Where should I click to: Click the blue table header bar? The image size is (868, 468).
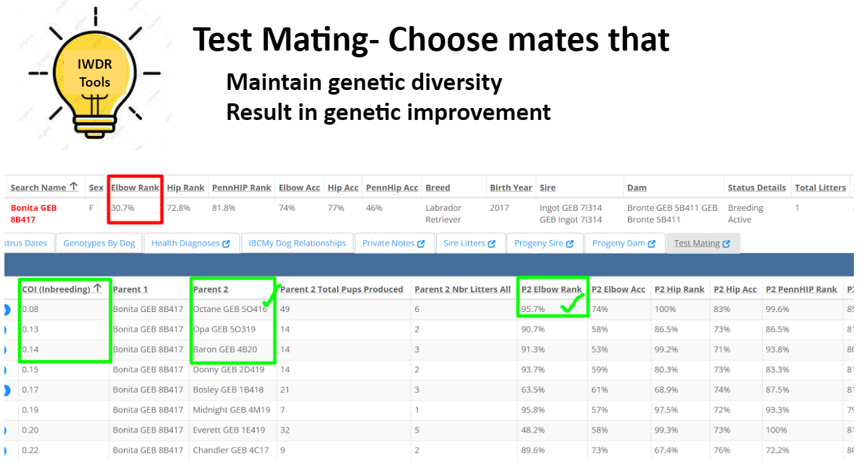(429, 265)
